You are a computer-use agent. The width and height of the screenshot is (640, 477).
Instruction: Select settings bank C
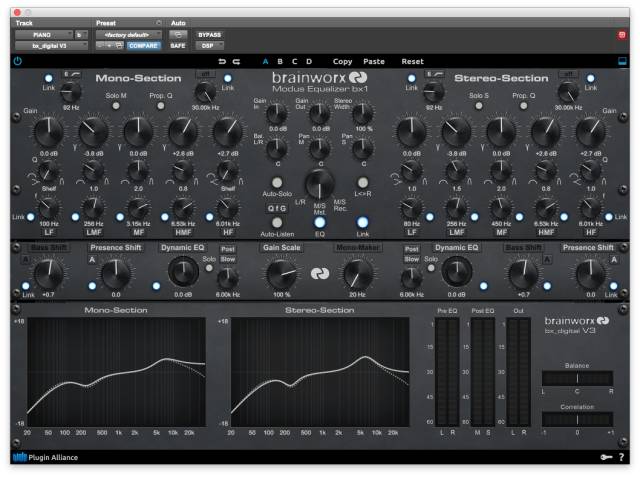(x=294, y=62)
